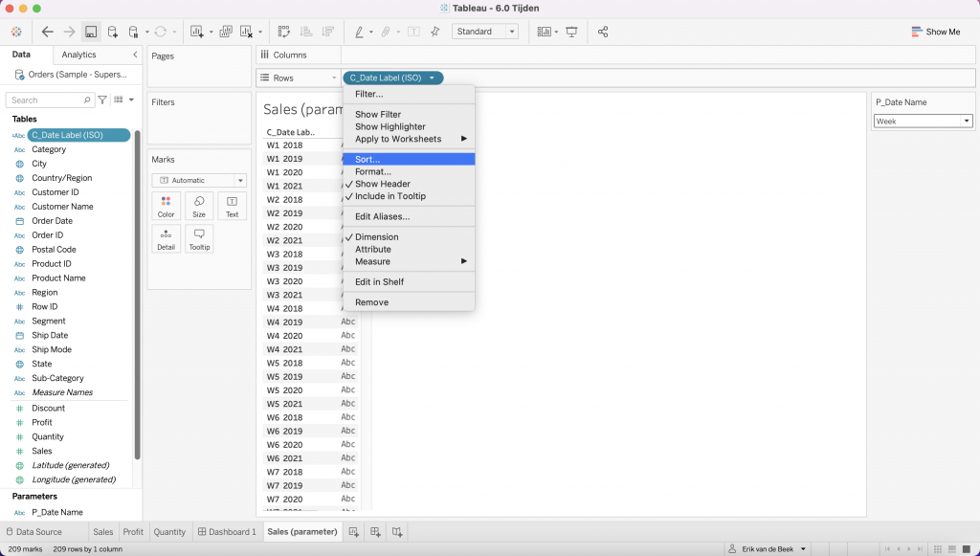Toggle Include in Tooltip option

tap(390, 196)
